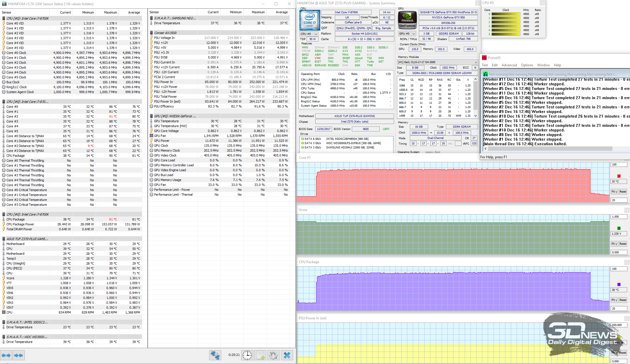Click Fit y on Core #3 graph

tap(614, 192)
